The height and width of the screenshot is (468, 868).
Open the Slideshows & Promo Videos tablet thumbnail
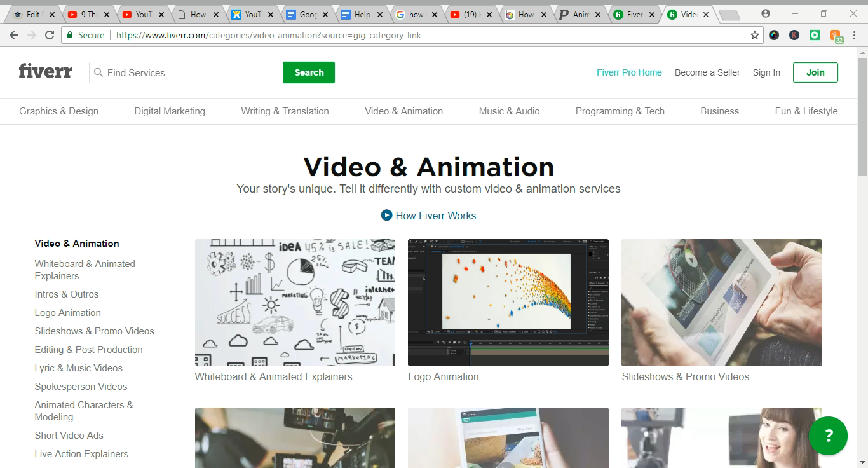722,303
